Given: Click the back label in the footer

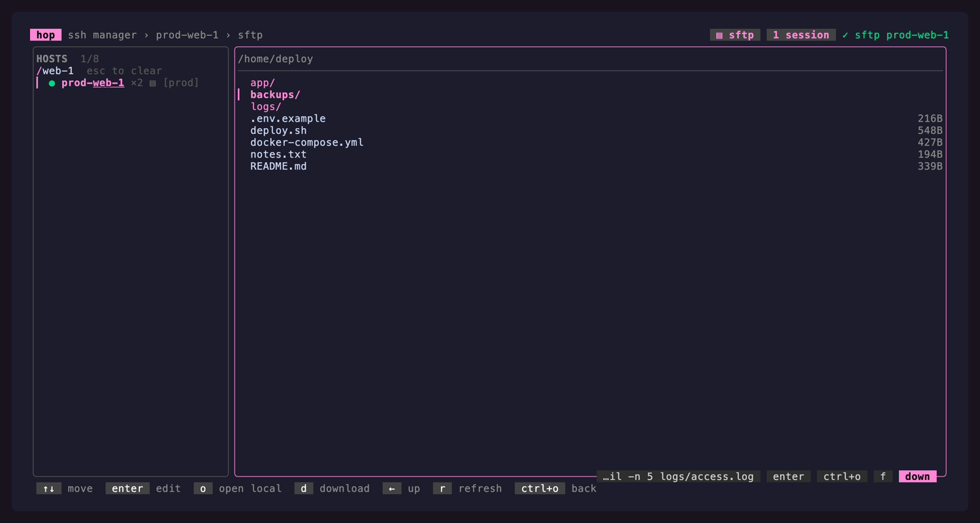Looking at the screenshot, I should click(584, 488).
